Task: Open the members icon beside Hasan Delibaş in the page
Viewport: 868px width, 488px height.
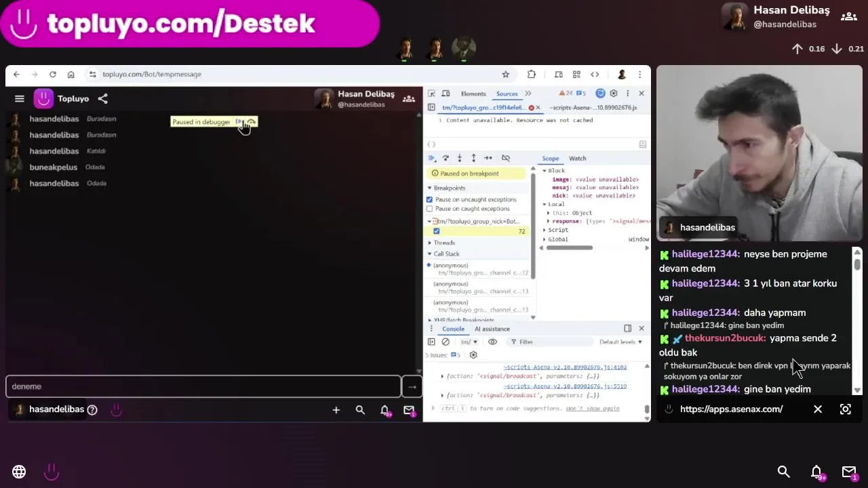Action: pos(409,99)
